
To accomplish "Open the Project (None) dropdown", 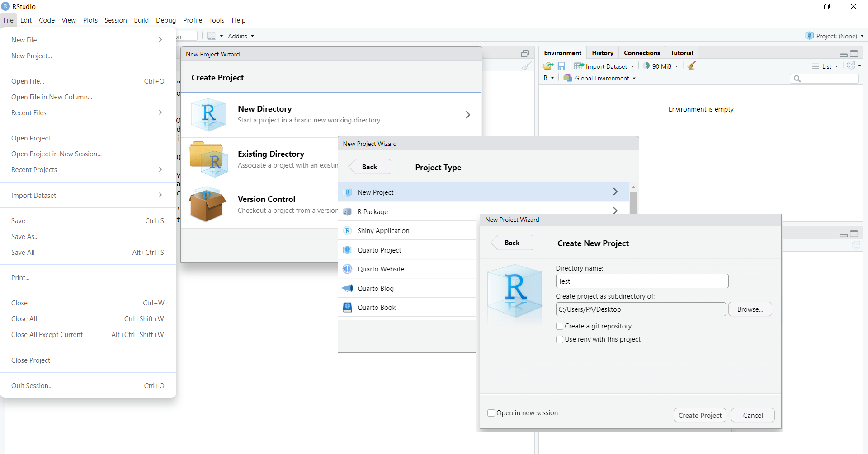I will coord(835,36).
